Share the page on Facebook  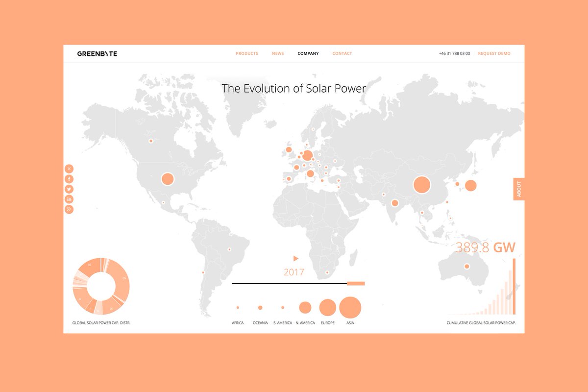(69, 179)
